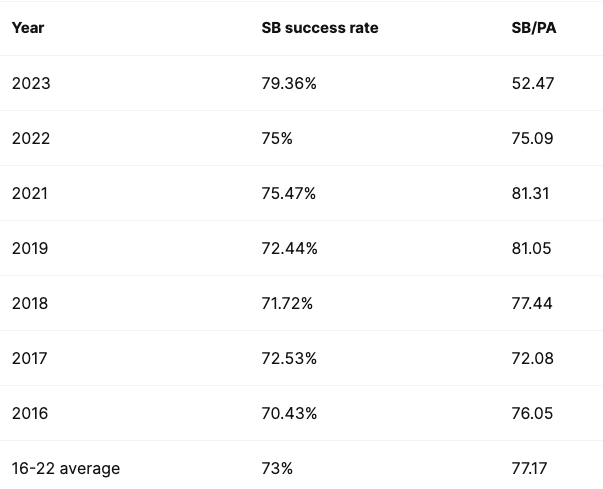Click the 52.47 SB/PA value
This screenshot has width=603, height=489.
coord(532,83)
